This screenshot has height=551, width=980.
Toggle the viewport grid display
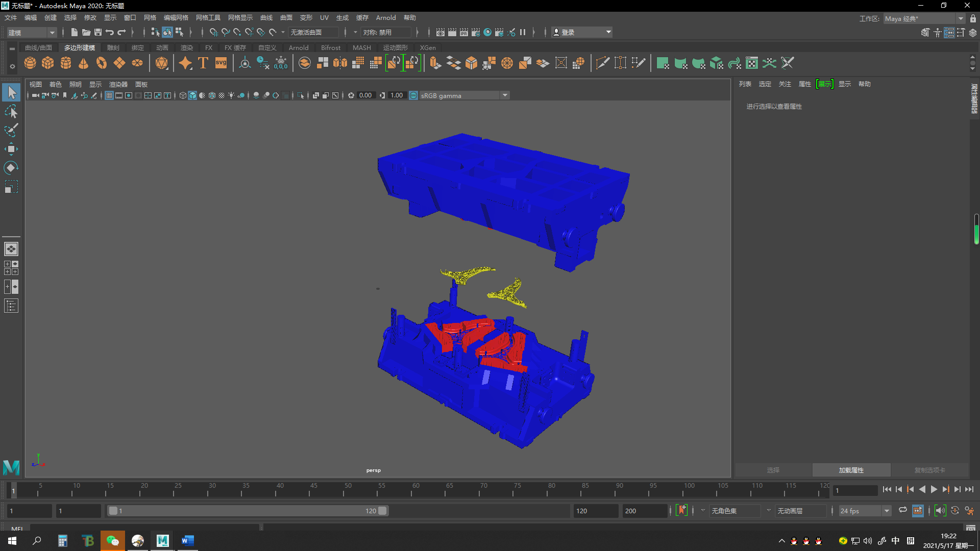(x=109, y=95)
